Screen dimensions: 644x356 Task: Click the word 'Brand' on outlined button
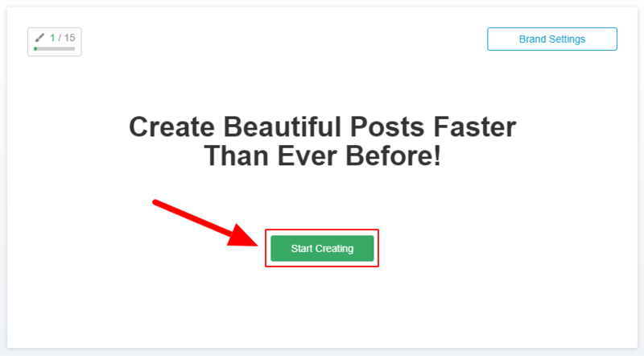[532, 39]
